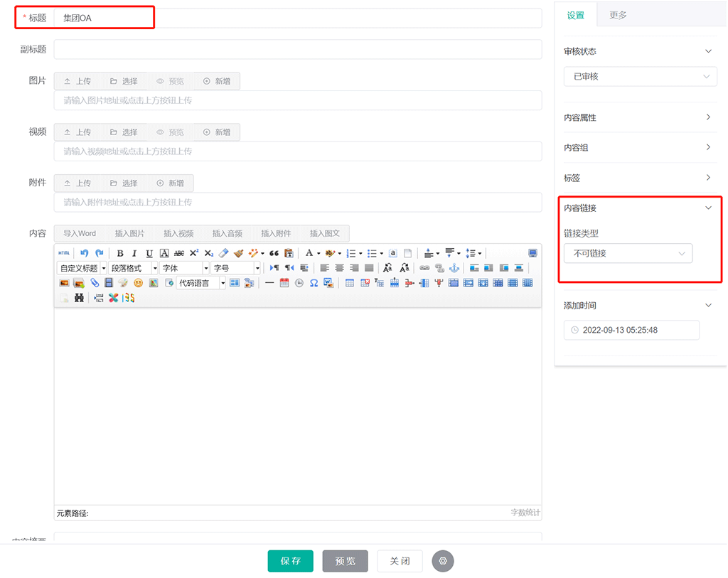Click the 副标题 input field
728x578 pixels.
[297, 50]
